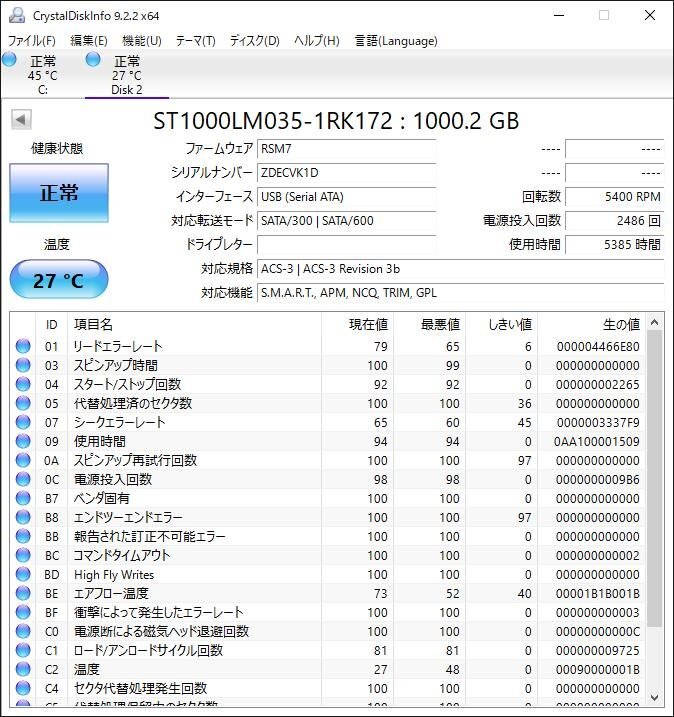This screenshot has width=674, height=717.
Task: Click the drive title ST1000LM035-1RK172 : 1000.2 GB
Action: tap(336, 121)
